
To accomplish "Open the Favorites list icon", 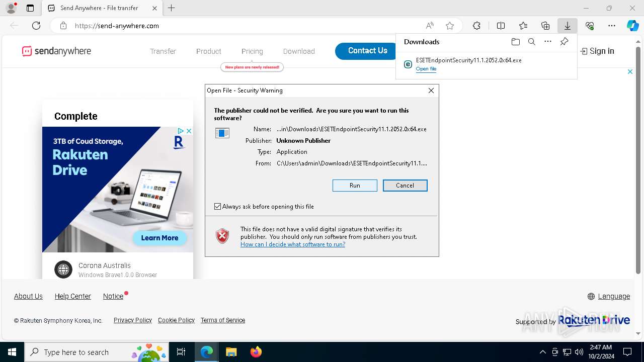I will coord(523,26).
